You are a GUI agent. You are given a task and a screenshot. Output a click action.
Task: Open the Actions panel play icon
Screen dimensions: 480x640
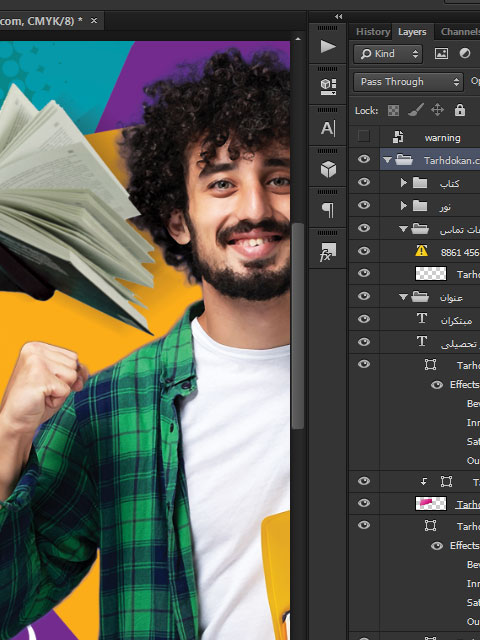[x=328, y=46]
